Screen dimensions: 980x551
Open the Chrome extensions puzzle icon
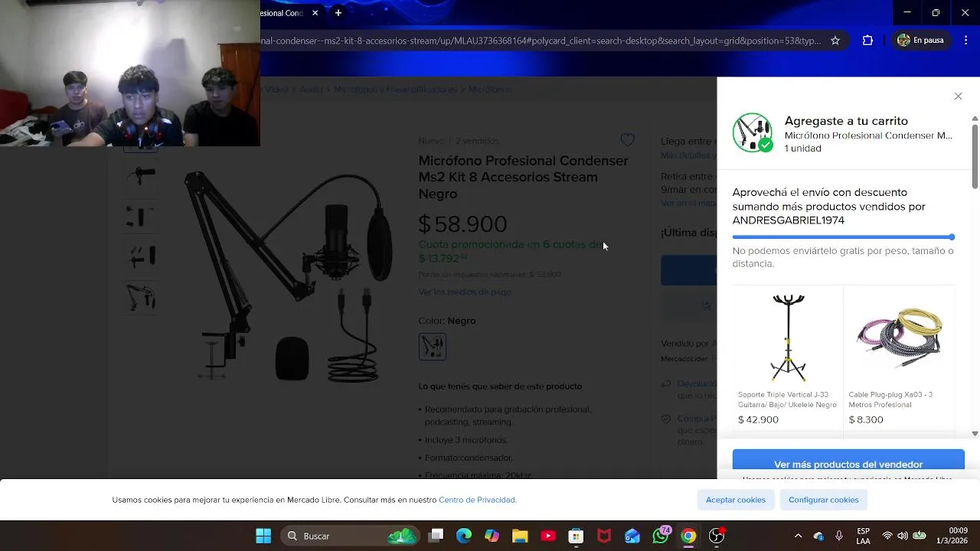pyautogui.click(x=867, y=41)
